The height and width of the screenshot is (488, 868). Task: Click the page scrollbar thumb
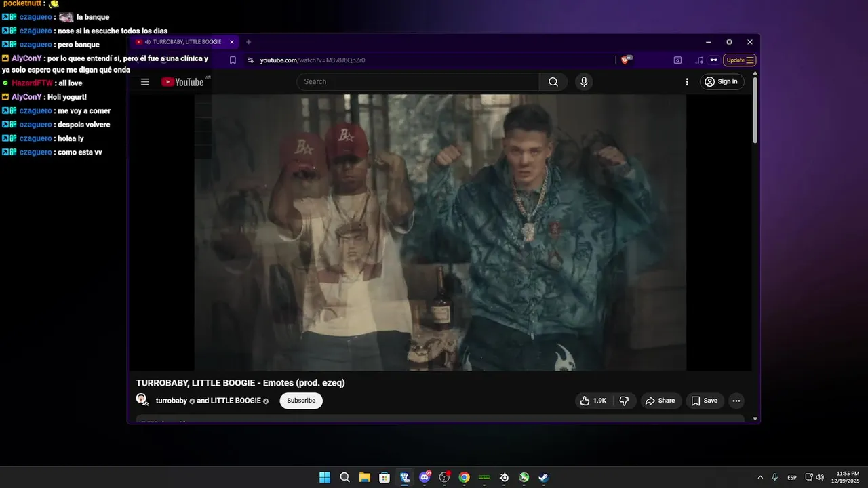755,110
